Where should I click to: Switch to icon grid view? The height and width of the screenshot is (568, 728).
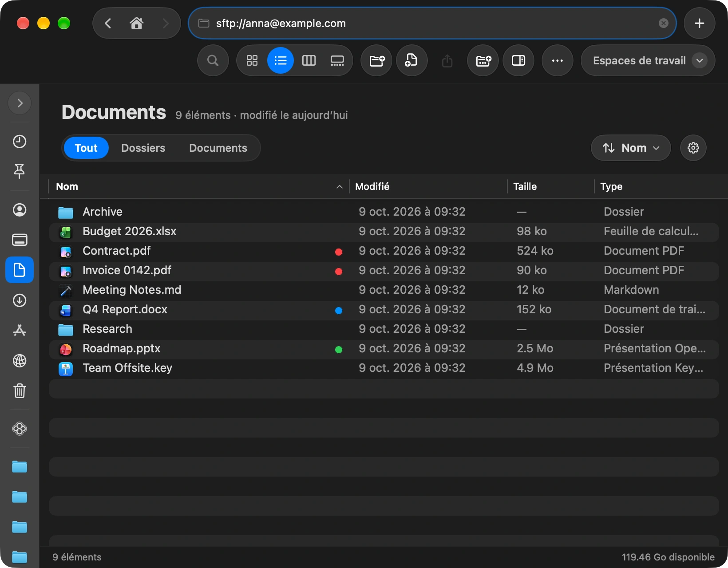(x=252, y=60)
